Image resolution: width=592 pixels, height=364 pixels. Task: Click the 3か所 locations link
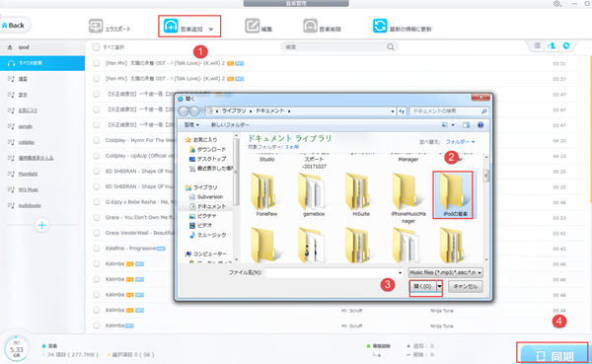pos(292,147)
